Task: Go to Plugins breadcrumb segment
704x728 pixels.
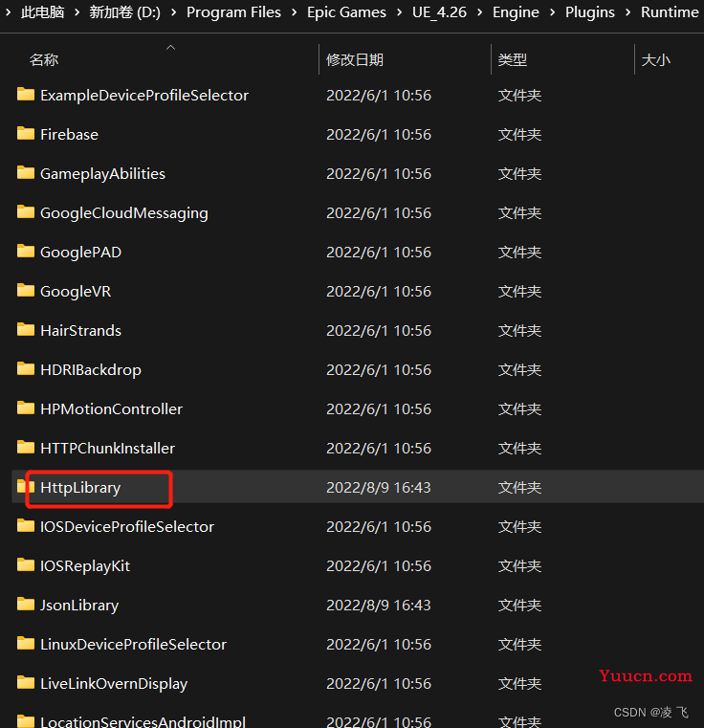Action: coord(590,12)
